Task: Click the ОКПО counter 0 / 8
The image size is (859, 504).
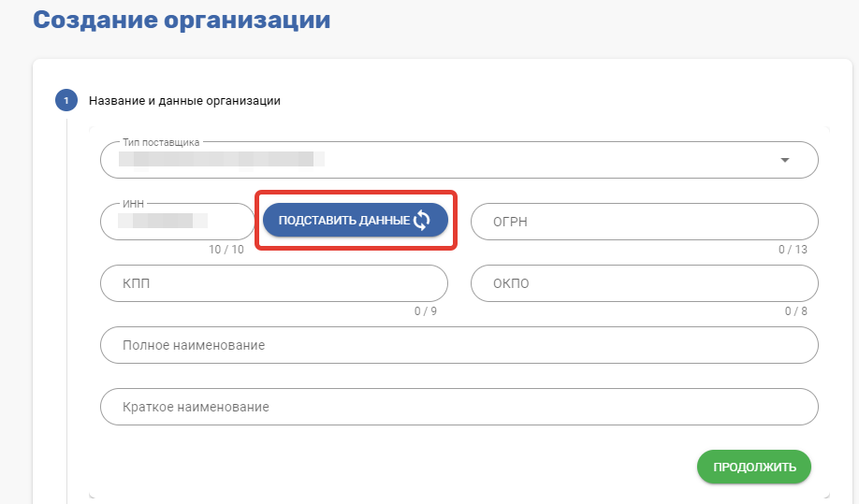Action: point(795,311)
